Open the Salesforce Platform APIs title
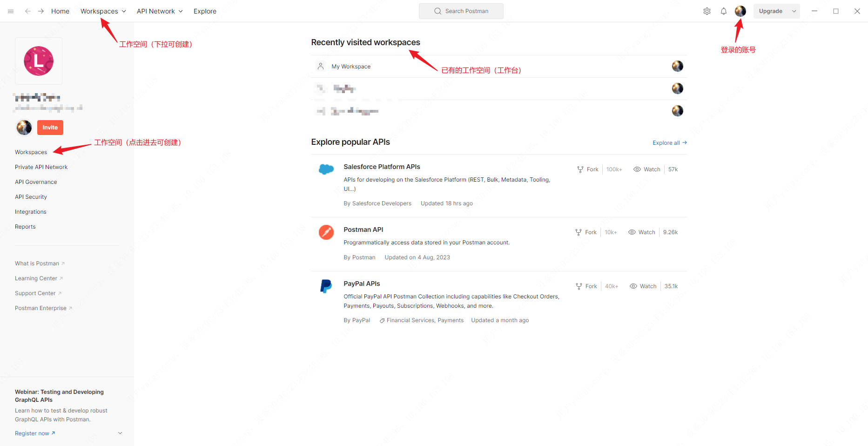 [382, 167]
